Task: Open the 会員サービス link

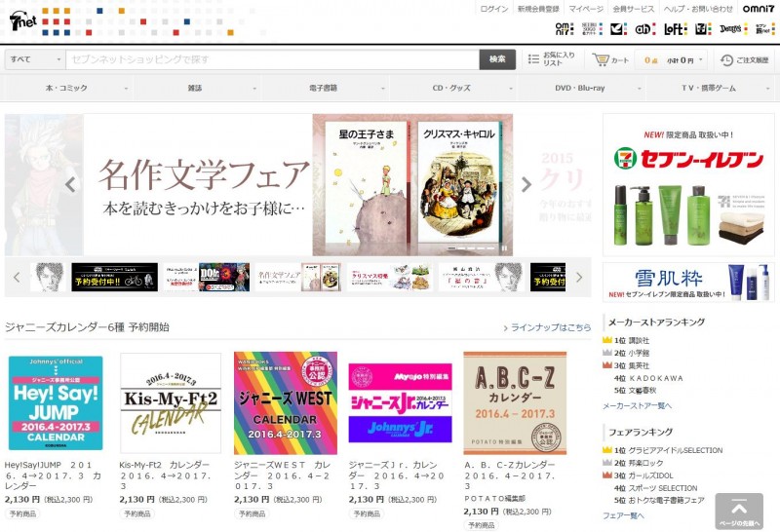Action: (x=633, y=9)
